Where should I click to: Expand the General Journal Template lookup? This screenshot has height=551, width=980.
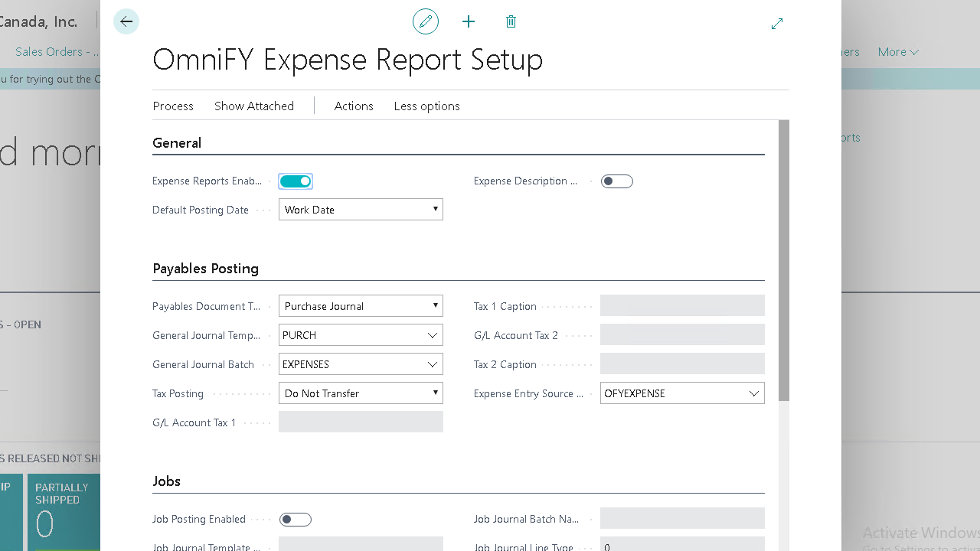pos(433,335)
